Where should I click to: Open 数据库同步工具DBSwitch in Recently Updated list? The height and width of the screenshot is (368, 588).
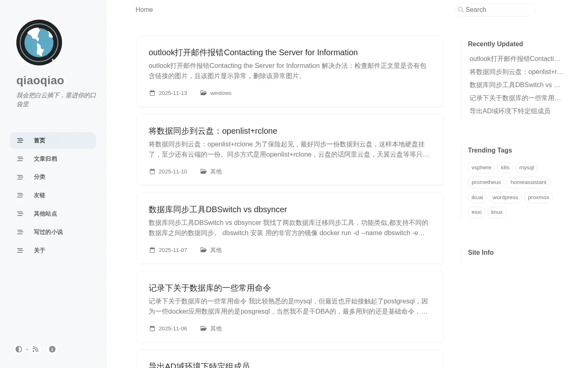pos(515,85)
